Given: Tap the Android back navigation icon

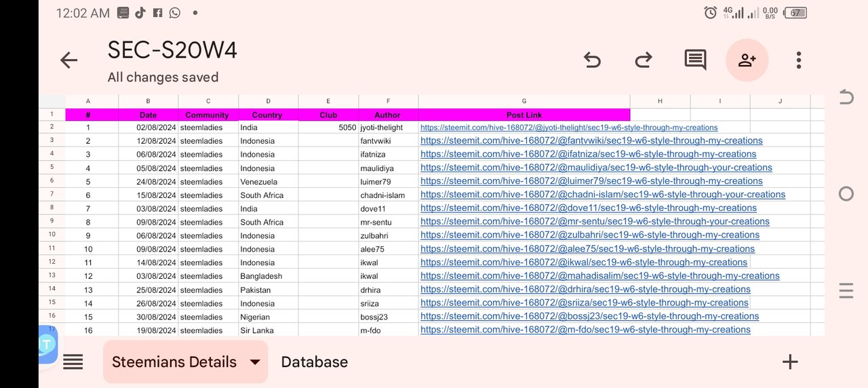Looking at the screenshot, I should click(846, 97).
